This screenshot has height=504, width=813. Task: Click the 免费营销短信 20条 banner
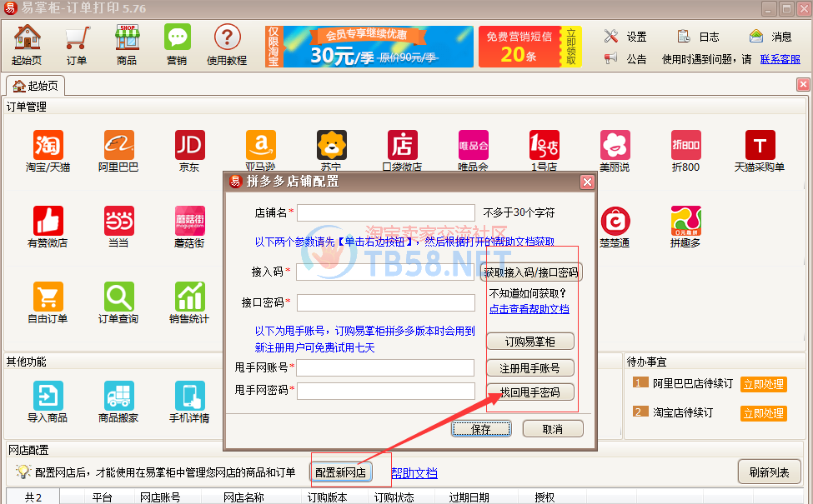(529, 47)
